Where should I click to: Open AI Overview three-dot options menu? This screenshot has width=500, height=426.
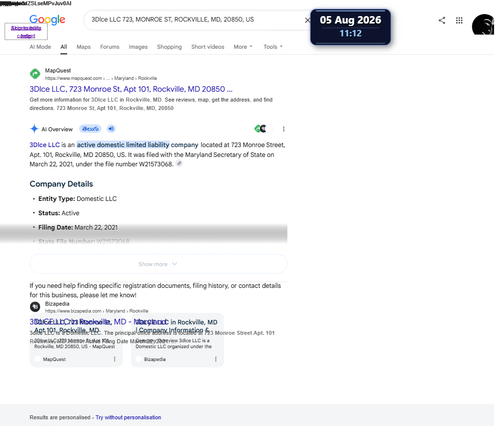pyautogui.click(x=284, y=129)
